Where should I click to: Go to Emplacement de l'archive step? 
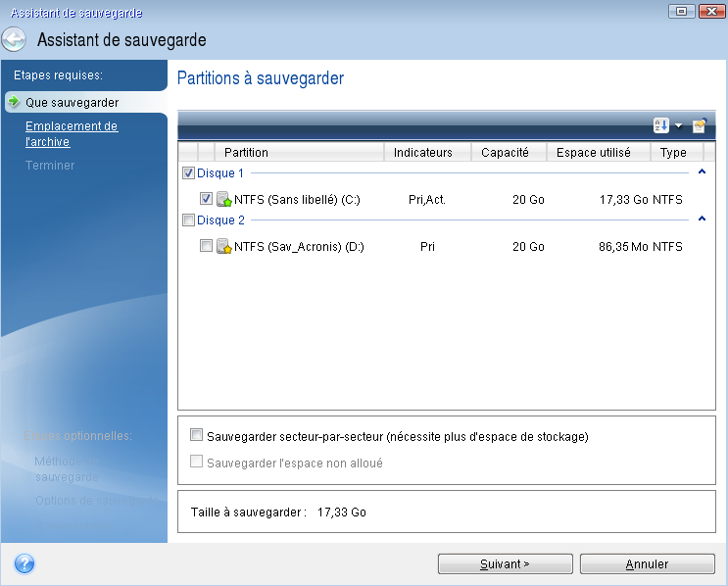[72, 133]
